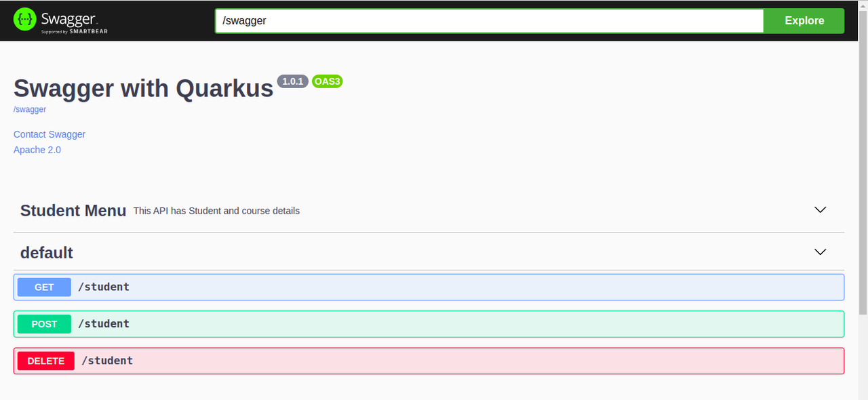
Task: Click the OAS3 badge
Action: 328,81
